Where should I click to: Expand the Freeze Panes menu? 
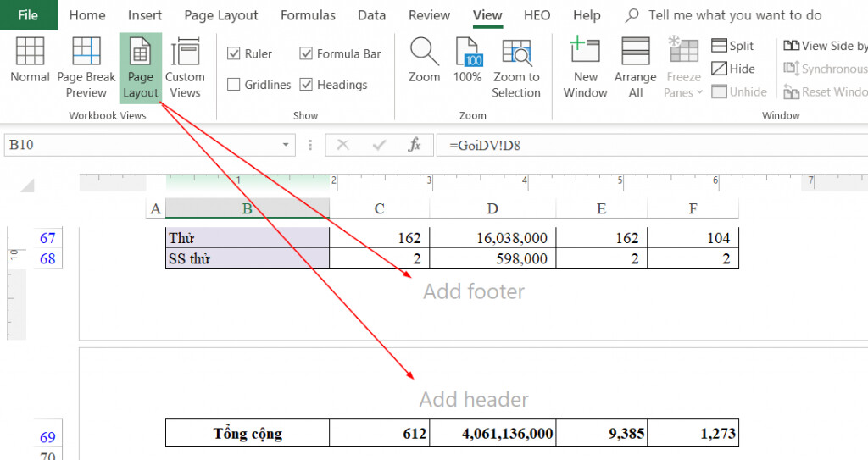click(683, 68)
